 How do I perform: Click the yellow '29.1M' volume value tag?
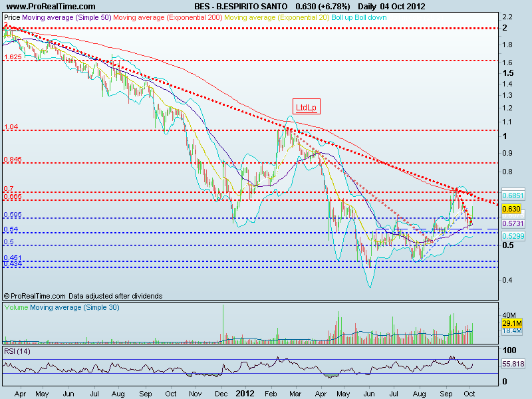click(x=512, y=323)
